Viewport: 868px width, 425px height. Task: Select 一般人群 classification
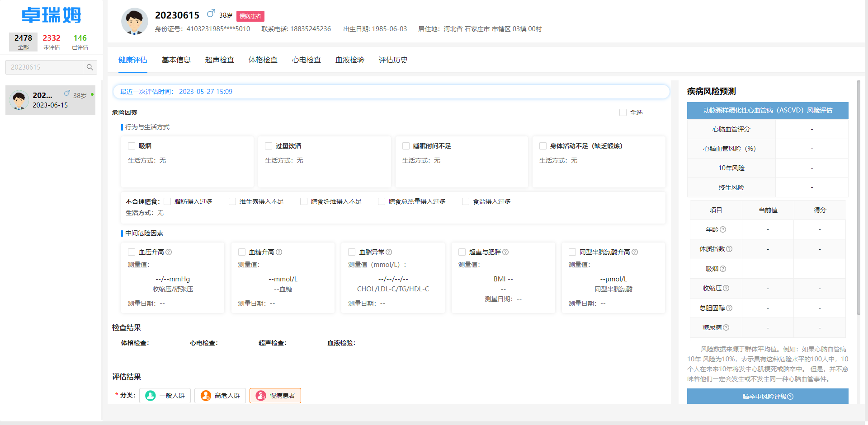coord(165,396)
